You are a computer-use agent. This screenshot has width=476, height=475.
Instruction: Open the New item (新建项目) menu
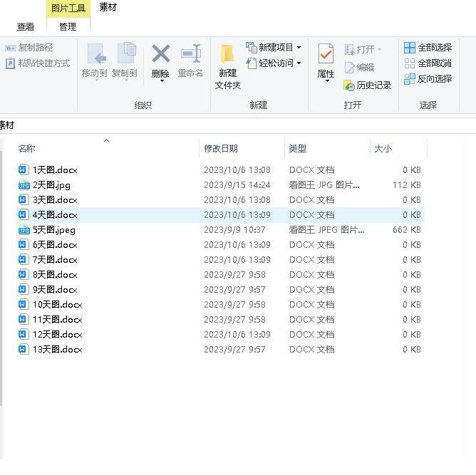pyautogui.click(x=274, y=48)
